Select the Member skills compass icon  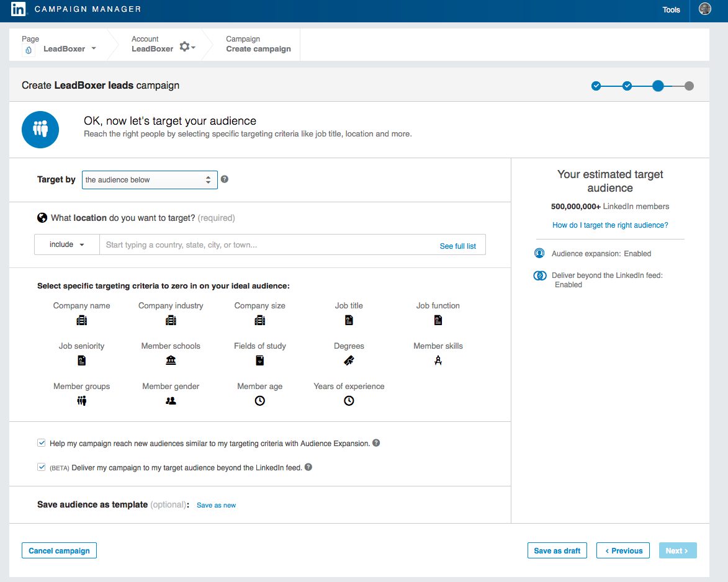tap(438, 360)
